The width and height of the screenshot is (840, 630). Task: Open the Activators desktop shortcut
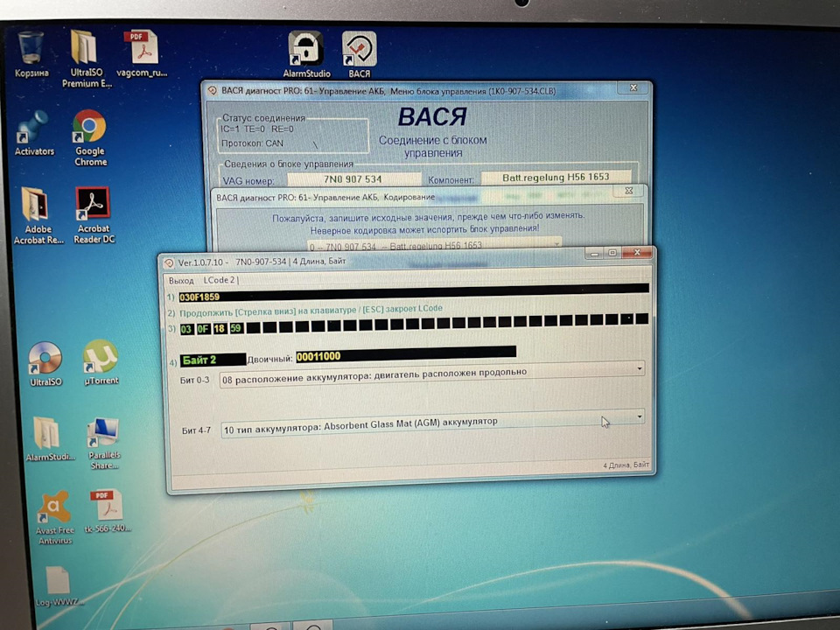pos(34,133)
